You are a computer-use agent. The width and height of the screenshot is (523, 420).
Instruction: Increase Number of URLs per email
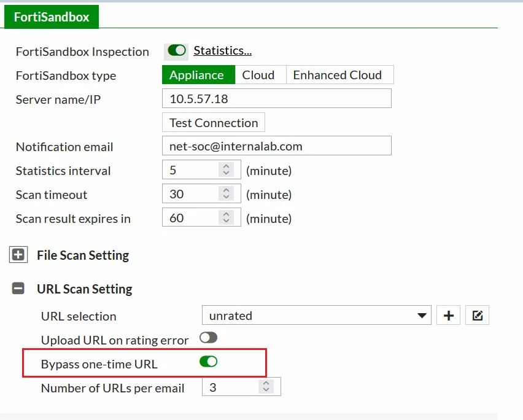[266, 383]
